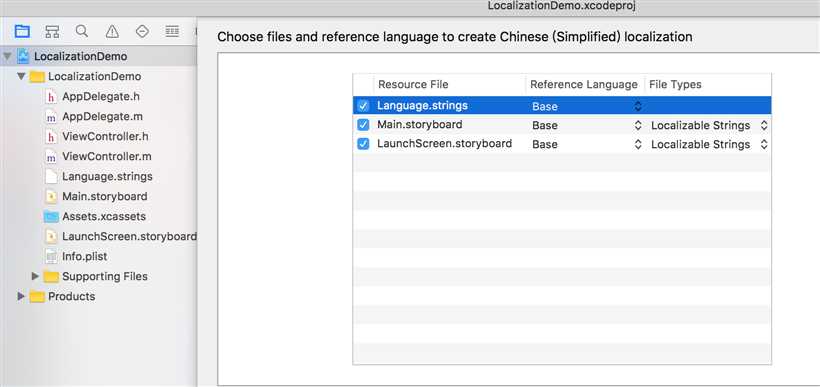Collapse the LocalizationDemo group folder

click(x=21, y=76)
